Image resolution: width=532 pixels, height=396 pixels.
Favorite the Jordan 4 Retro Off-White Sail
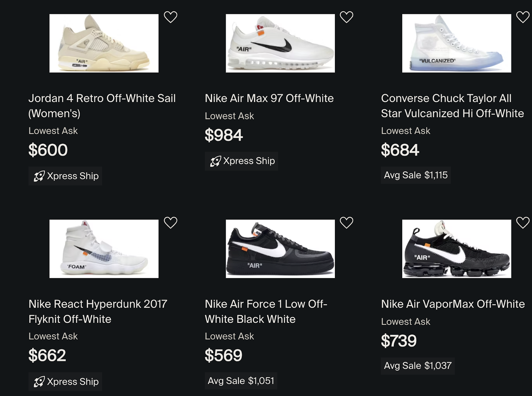171,17
